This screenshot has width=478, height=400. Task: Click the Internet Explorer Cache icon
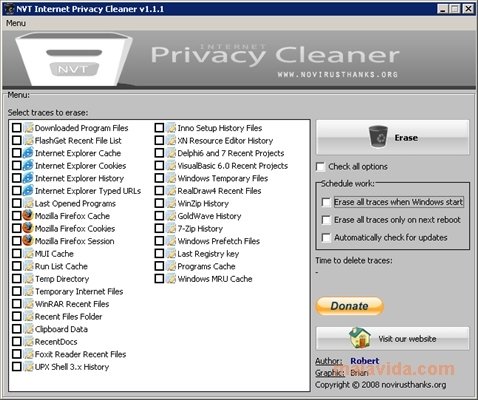click(28, 153)
